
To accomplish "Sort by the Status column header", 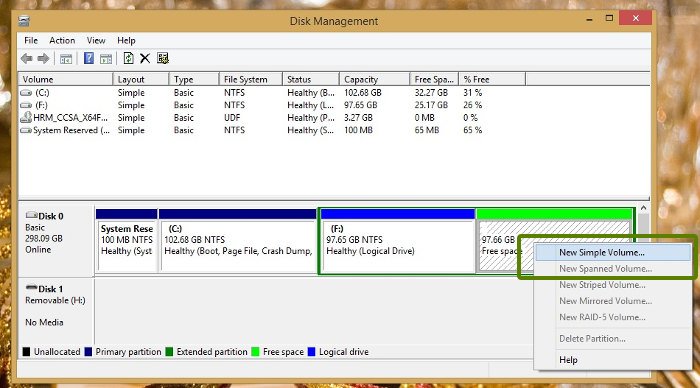I will click(311, 79).
